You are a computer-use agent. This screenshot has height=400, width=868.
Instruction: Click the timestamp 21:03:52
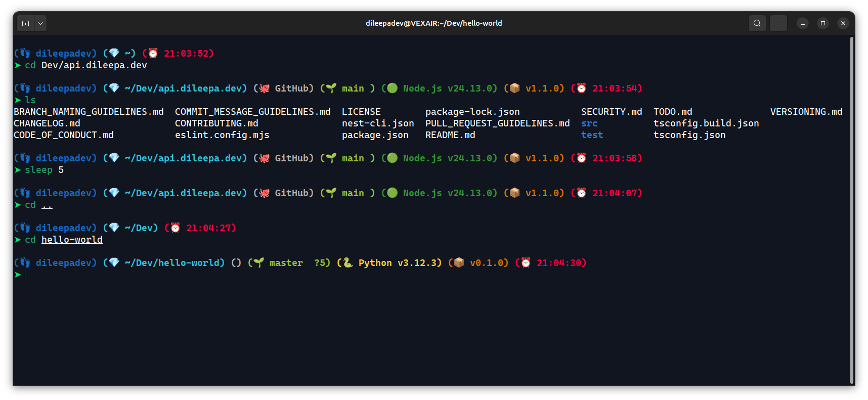[x=186, y=54]
